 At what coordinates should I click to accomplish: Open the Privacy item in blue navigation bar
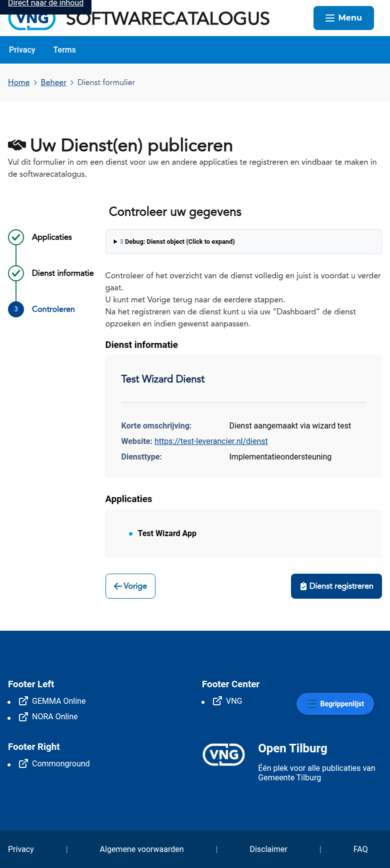(22, 50)
